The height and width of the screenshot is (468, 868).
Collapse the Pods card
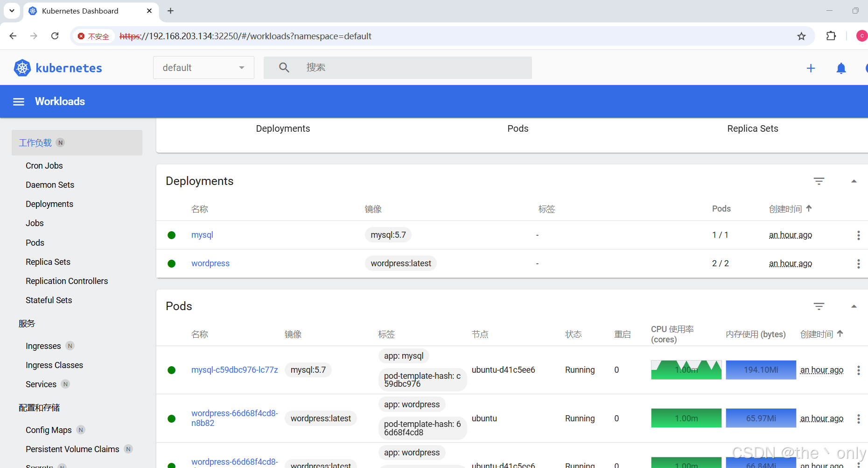tap(854, 306)
